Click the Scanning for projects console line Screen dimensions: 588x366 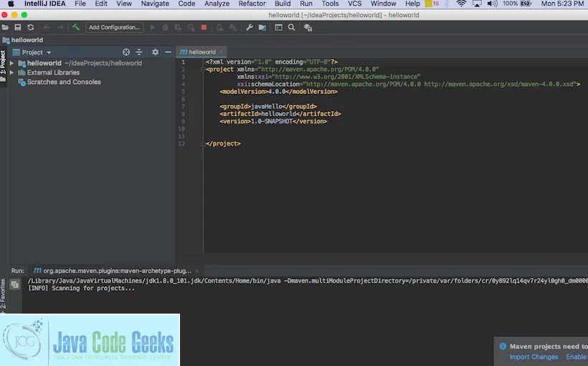81,288
